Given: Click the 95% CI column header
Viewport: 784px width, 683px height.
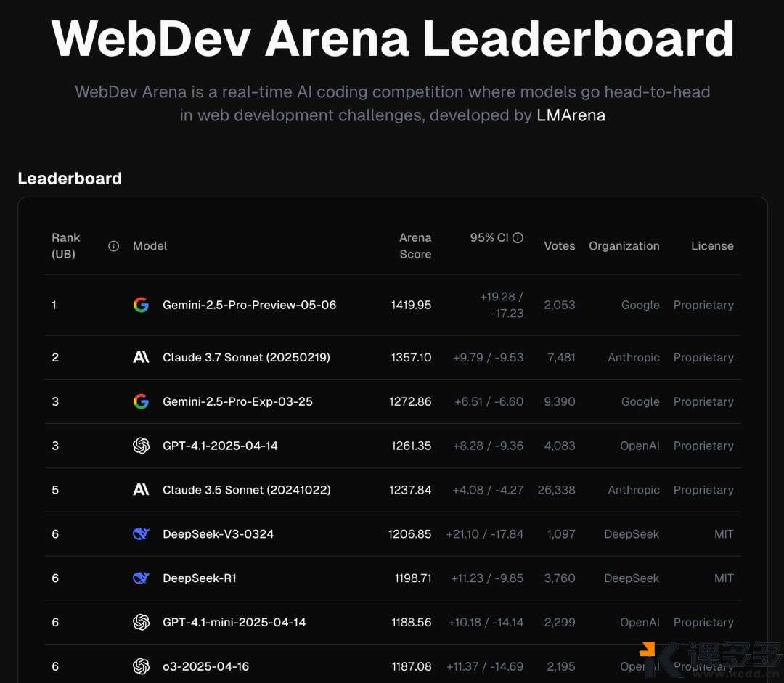Looking at the screenshot, I should click(x=489, y=237).
